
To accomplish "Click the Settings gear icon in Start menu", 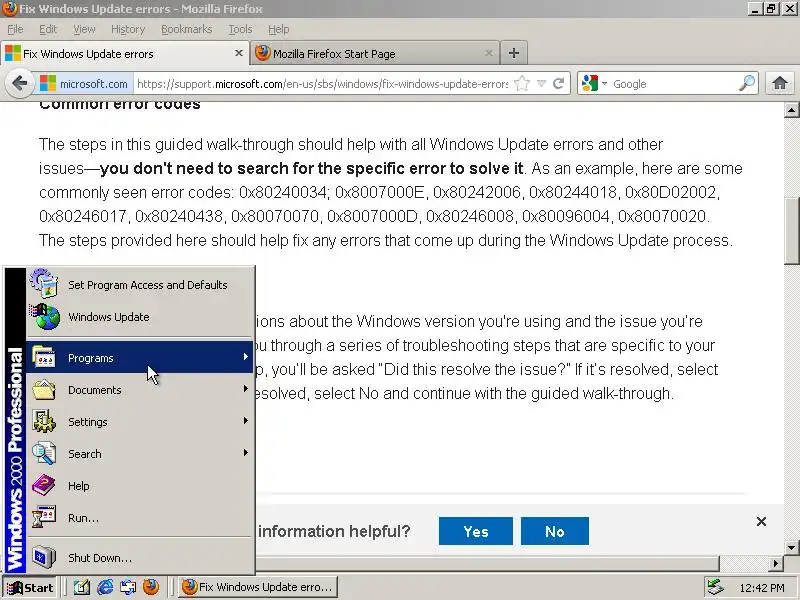I will point(44,421).
